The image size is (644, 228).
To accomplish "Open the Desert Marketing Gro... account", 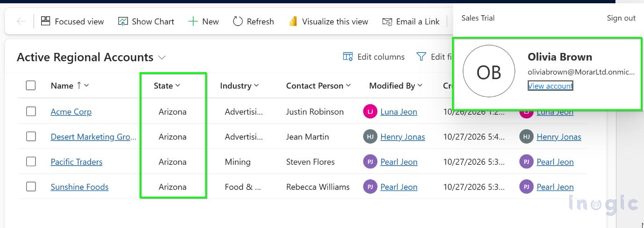I will 94,137.
